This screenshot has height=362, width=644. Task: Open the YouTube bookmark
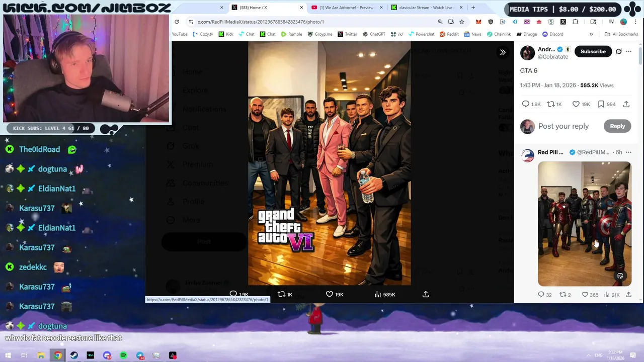pyautogui.click(x=180, y=34)
